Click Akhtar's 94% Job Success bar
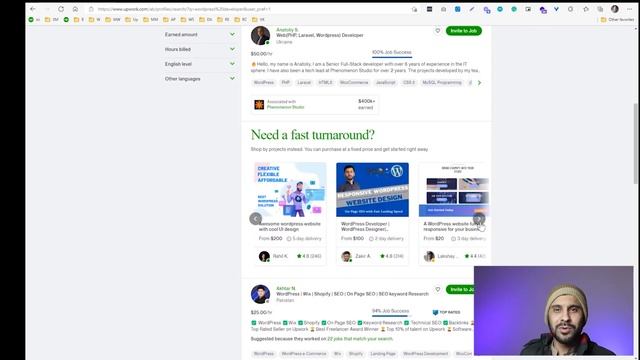 (391, 312)
